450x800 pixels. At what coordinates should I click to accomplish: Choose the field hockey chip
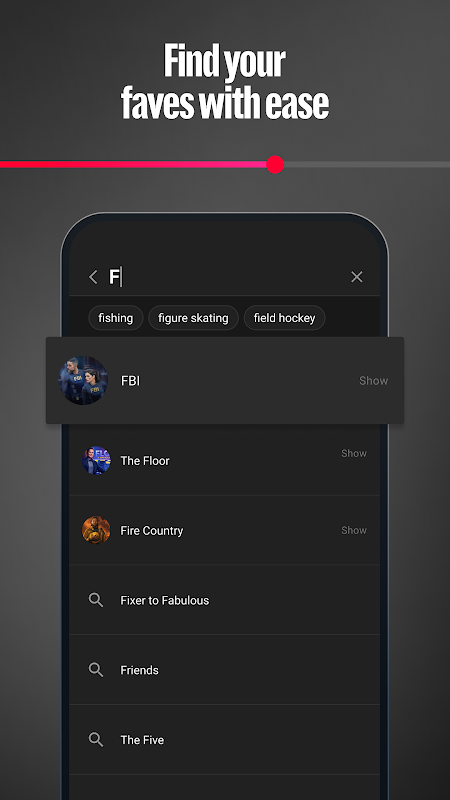pos(284,318)
